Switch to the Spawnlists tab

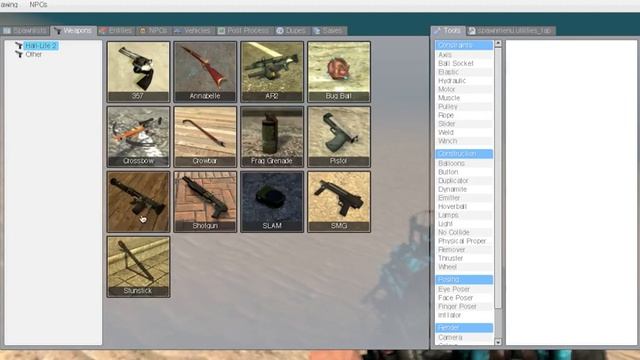click(x=25, y=31)
